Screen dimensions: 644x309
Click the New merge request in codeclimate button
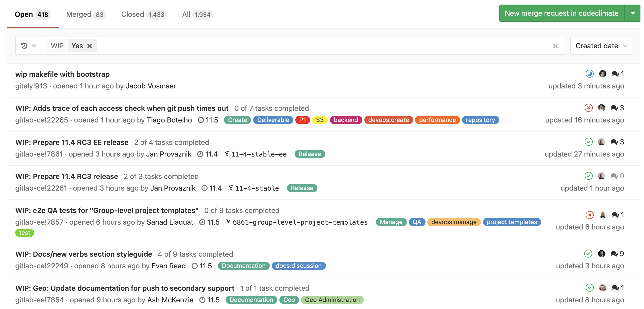coord(561,13)
